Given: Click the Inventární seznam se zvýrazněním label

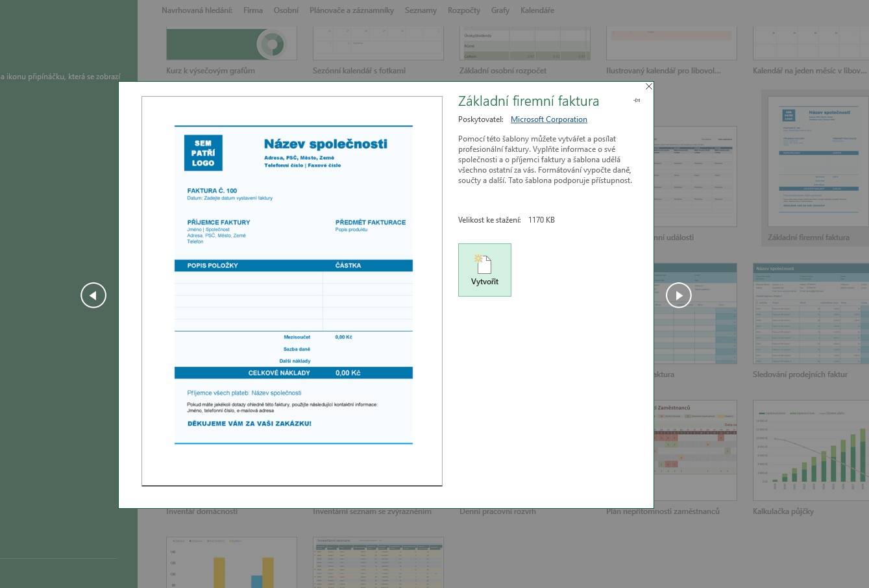Looking at the screenshot, I should [372, 511].
